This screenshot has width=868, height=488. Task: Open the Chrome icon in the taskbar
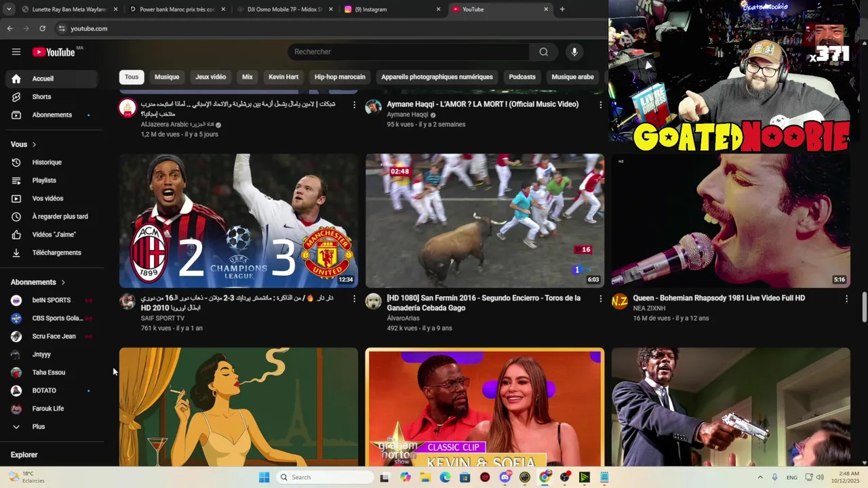[545, 477]
